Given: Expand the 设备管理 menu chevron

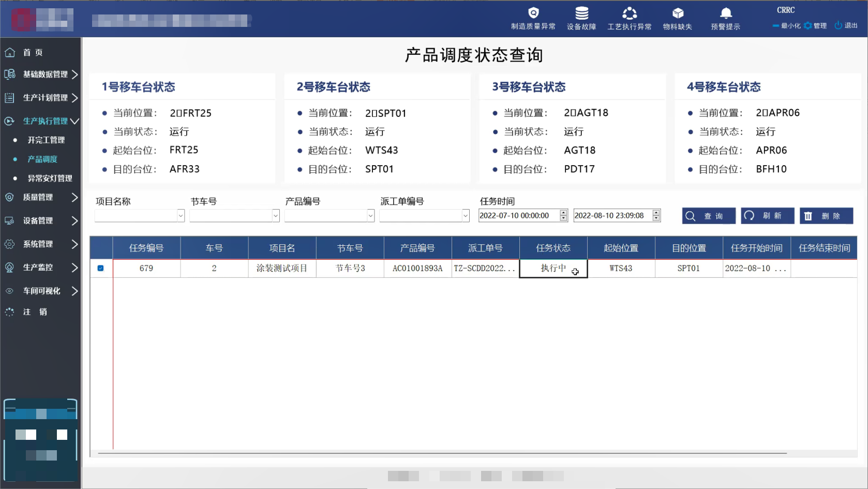Looking at the screenshot, I should 74,220.
